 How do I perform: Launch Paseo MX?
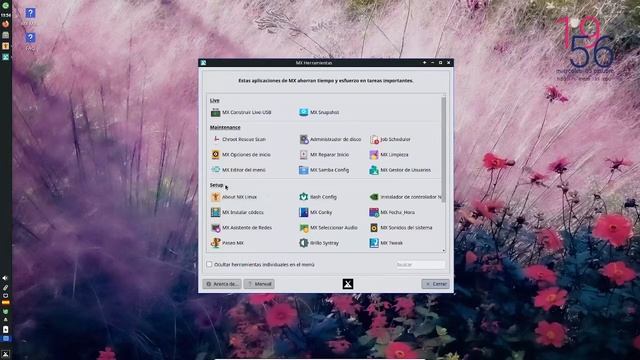(x=227, y=243)
